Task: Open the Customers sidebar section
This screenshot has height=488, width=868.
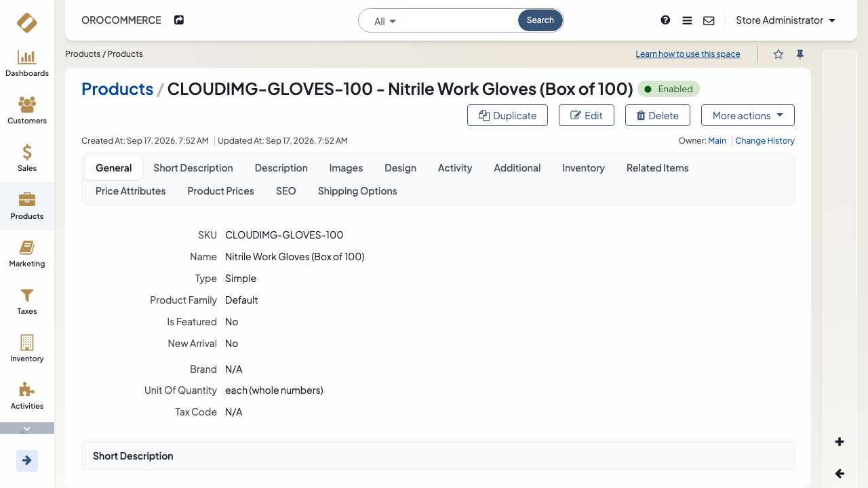Action: click(27, 111)
